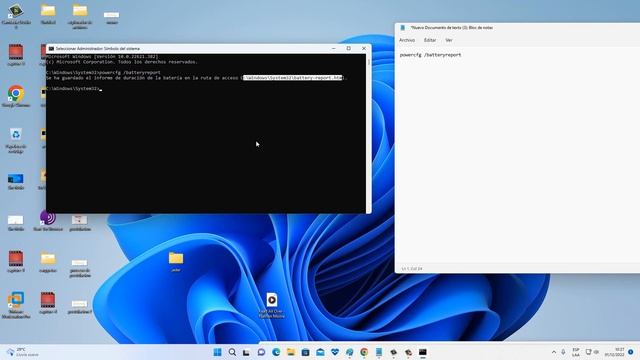Image resolution: width=640 pixels, height=360 pixels.
Task: Open File Explorer from taskbar
Action: pos(291,352)
